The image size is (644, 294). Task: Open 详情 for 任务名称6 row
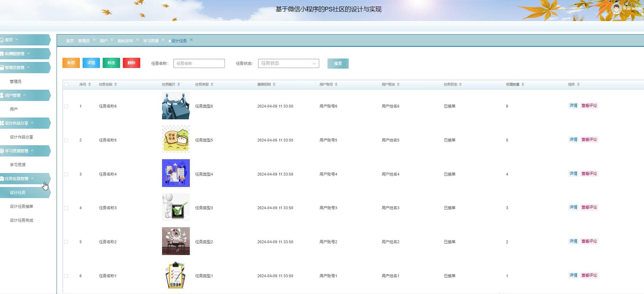(x=573, y=106)
